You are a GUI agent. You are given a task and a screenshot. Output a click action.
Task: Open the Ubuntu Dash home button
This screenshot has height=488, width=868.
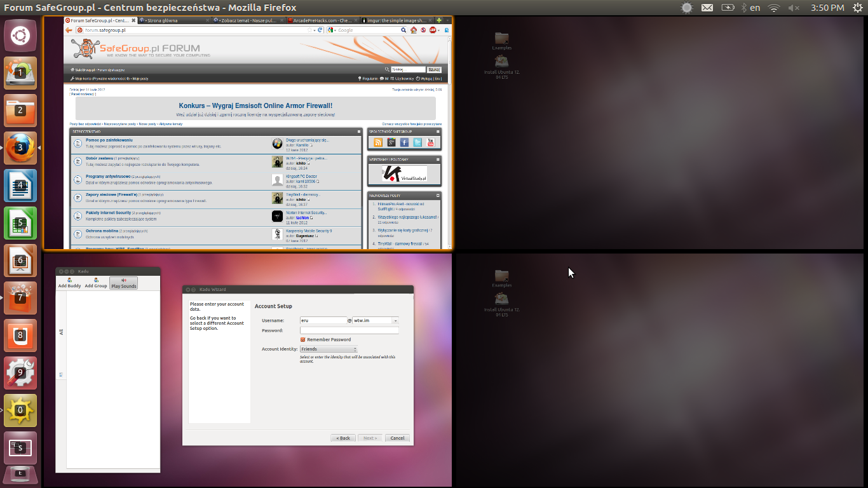click(x=20, y=36)
